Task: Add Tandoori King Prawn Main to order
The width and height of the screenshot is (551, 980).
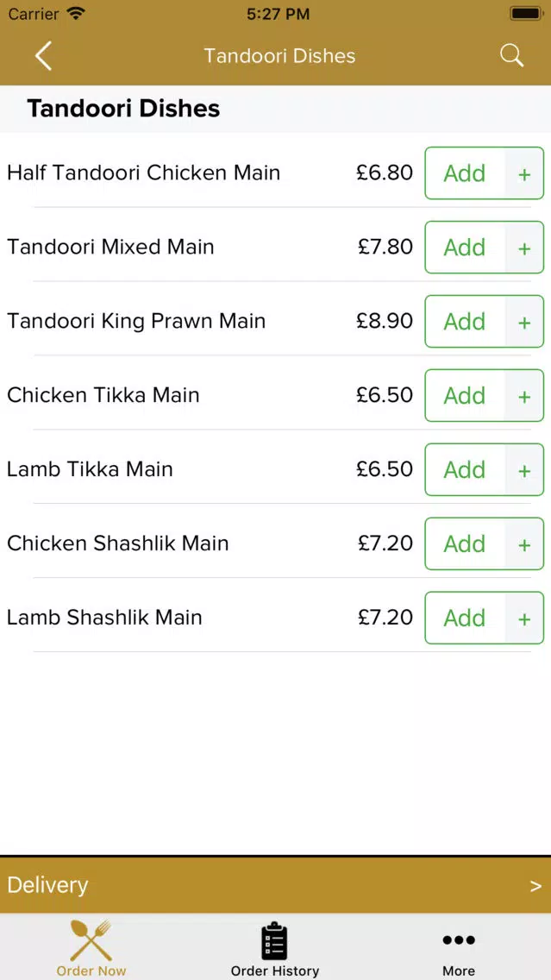Action: click(x=465, y=321)
